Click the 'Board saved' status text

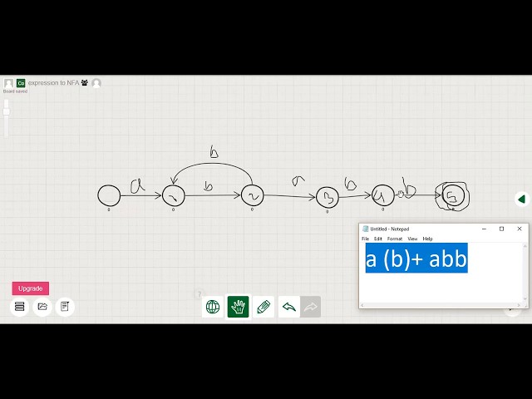coord(15,91)
